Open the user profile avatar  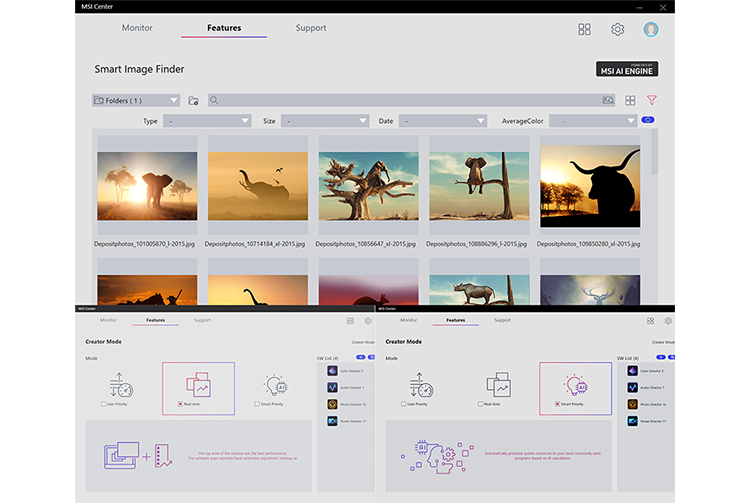[651, 29]
